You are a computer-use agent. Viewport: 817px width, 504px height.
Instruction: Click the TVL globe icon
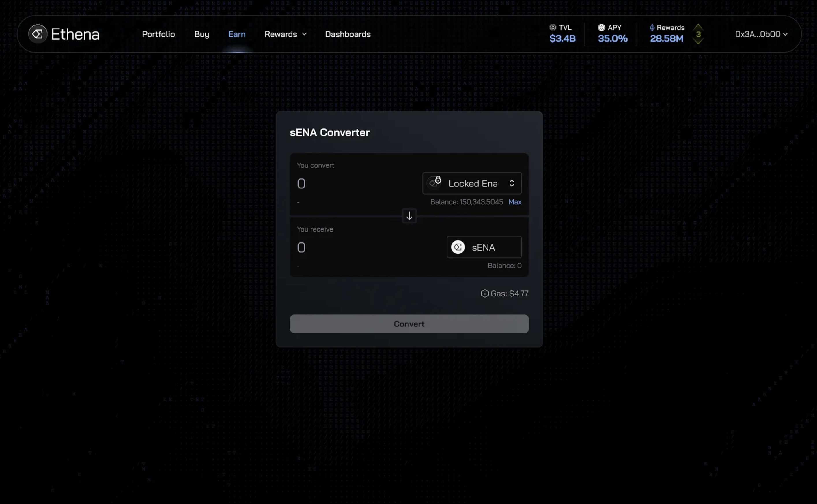coord(553,27)
